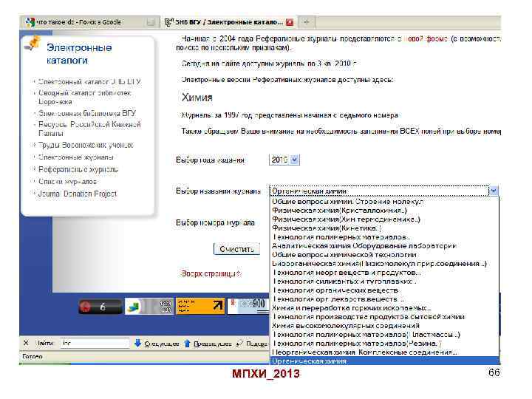Viewport: 532px width, 399px height.
Task: Select Технология полимерных материалов... option
Action: (384, 237)
